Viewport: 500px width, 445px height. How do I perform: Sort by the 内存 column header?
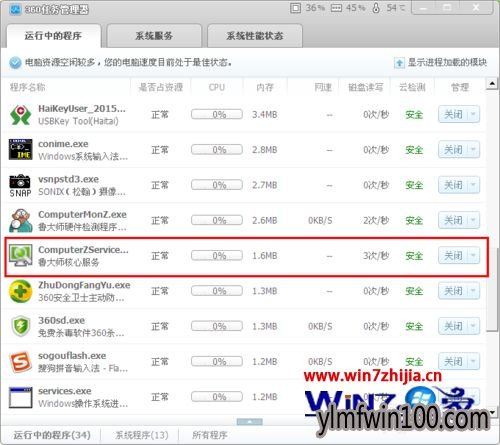pos(265,87)
